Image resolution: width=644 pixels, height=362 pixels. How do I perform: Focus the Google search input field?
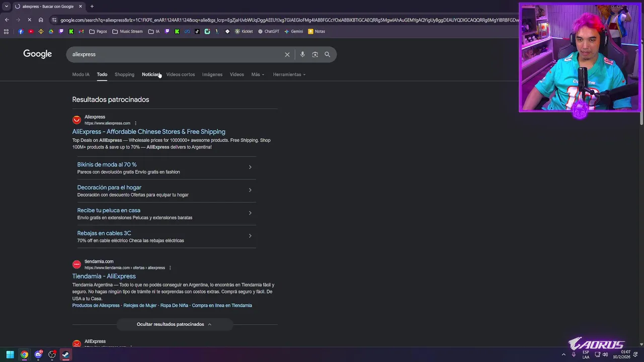tap(176, 54)
